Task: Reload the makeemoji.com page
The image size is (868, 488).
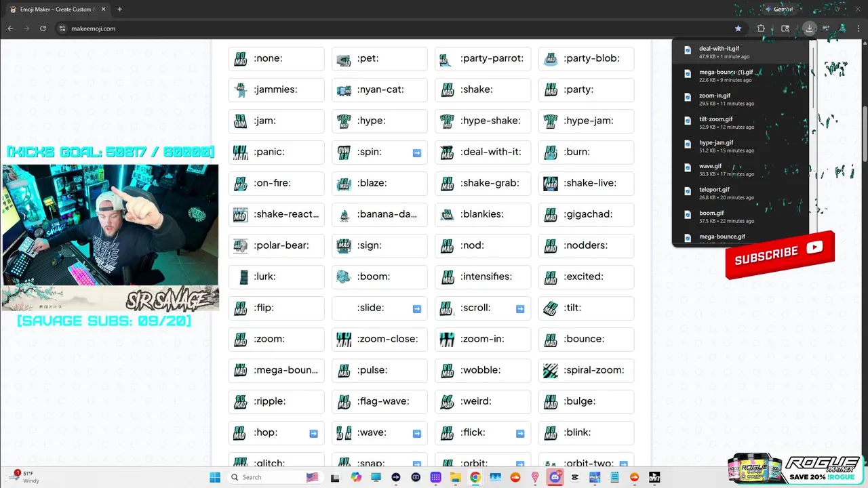Action: (x=43, y=28)
